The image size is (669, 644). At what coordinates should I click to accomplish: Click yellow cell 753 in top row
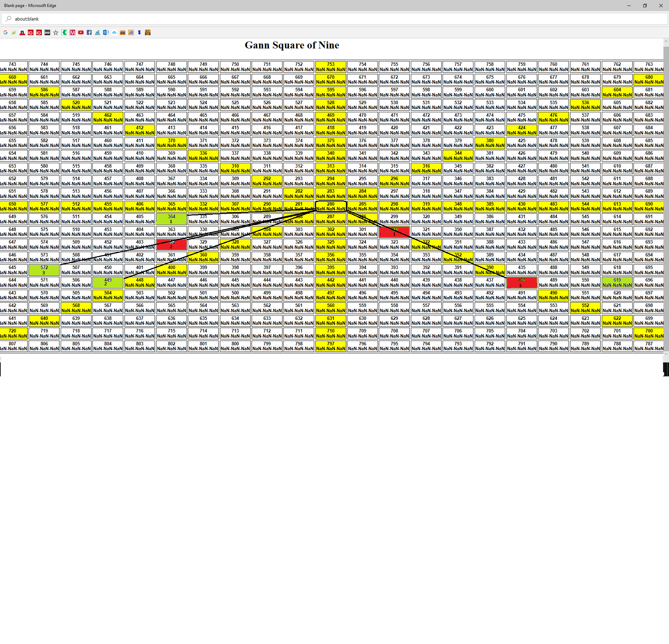click(x=331, y=67)
